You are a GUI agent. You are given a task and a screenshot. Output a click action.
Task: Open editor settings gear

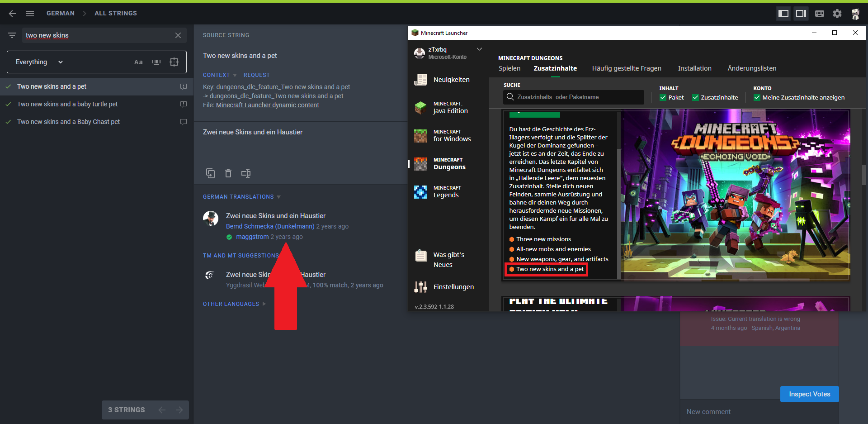837,14
